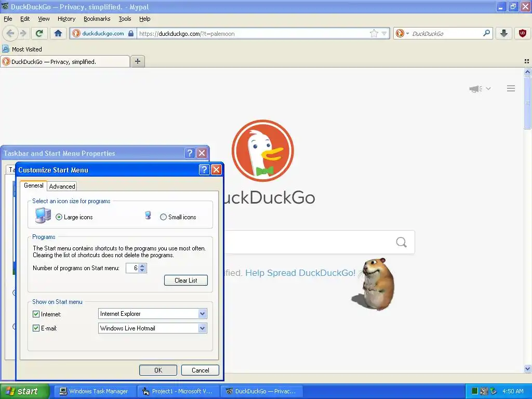Click the 4:50 AM clock
The image size is (532, 399).
513,391
